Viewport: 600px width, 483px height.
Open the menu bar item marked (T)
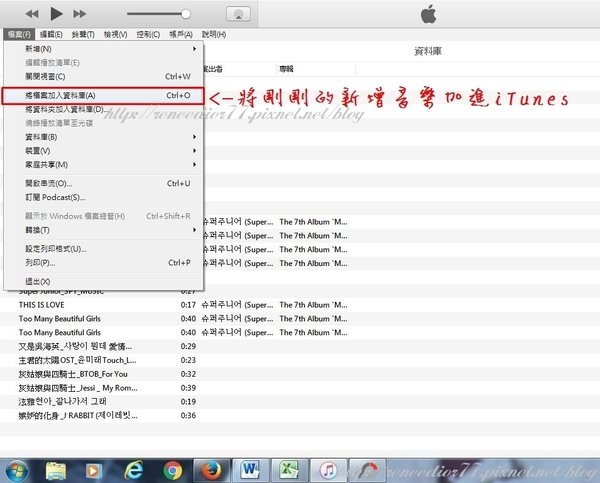[83, 34]
